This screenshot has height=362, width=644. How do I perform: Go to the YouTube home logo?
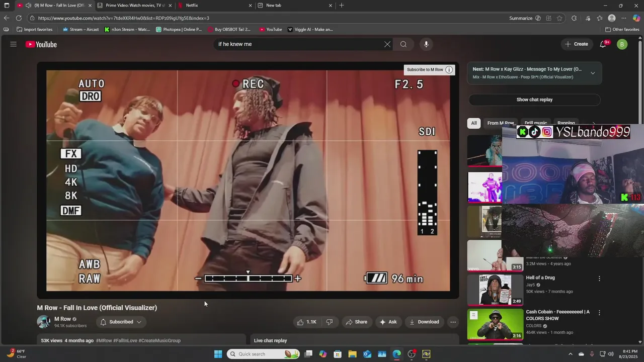[x=41, y=44]
